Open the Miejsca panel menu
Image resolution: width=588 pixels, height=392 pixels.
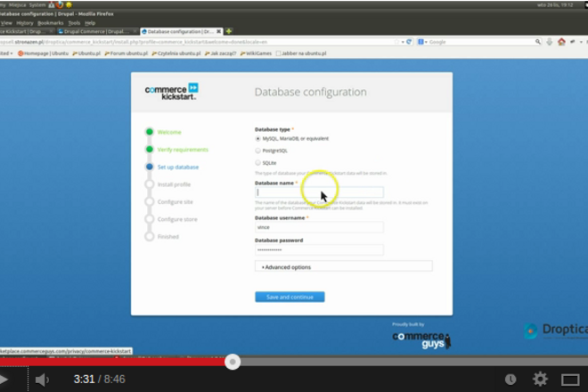point(17,4)
